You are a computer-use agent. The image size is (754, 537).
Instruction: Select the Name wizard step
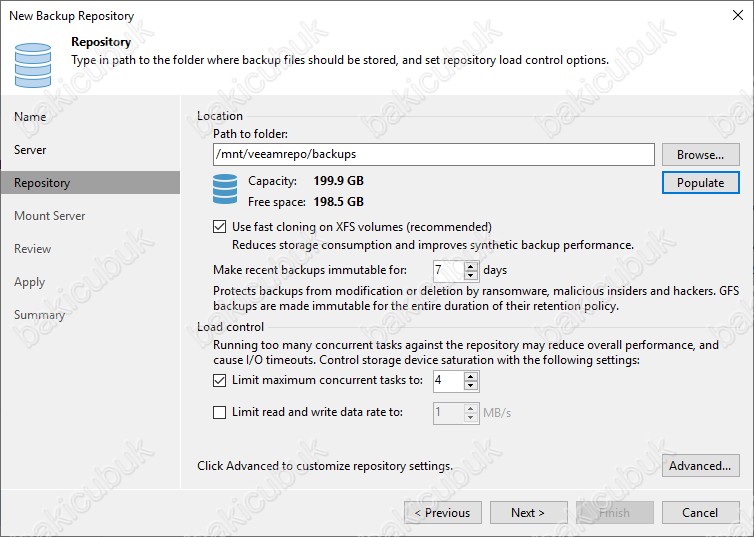30,117
